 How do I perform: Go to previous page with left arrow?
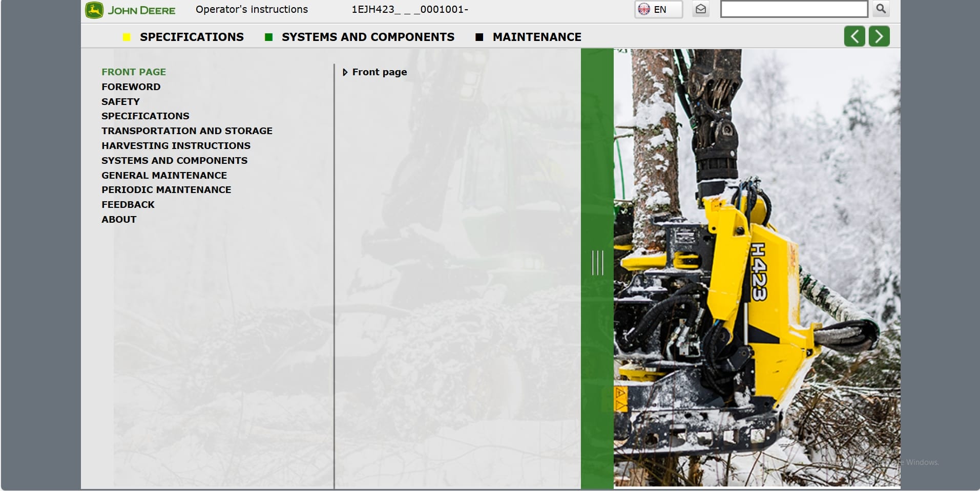[x=854, y=36]
